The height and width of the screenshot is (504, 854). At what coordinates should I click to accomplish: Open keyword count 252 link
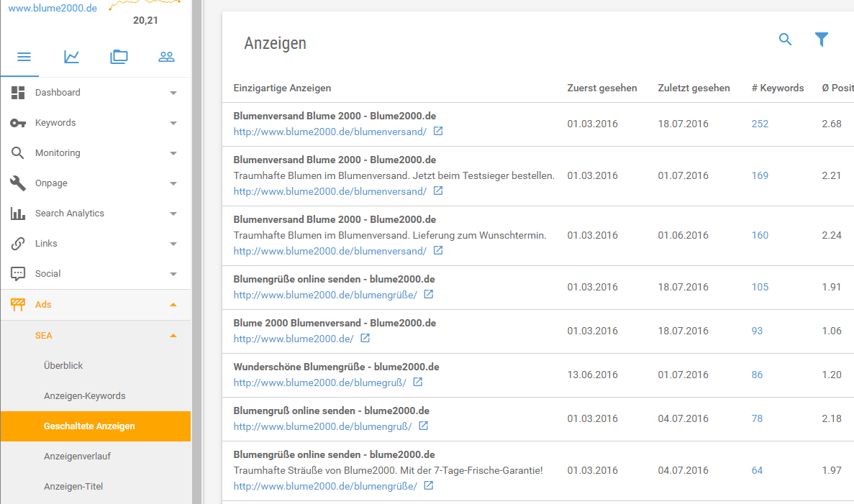(x=760, y=124)
